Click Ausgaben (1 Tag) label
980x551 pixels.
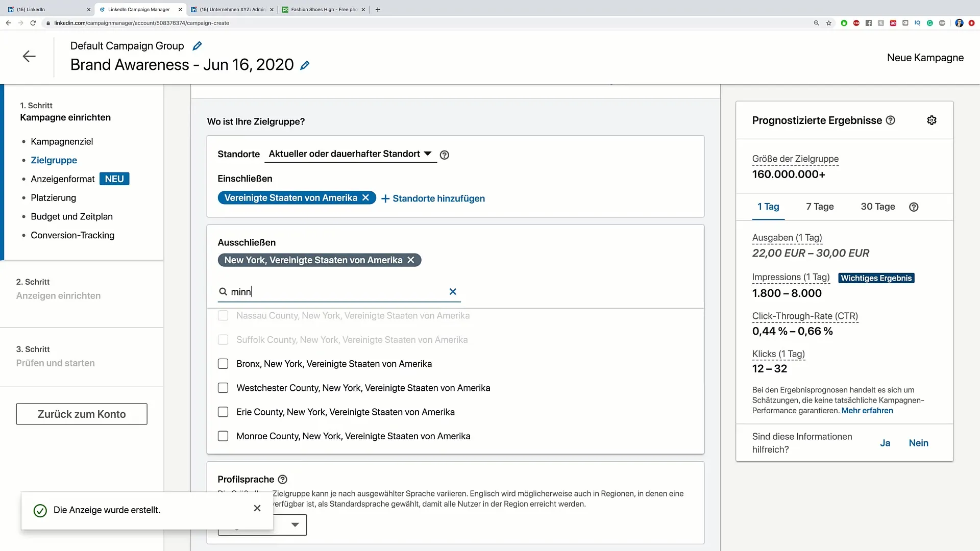click(787, 238)
